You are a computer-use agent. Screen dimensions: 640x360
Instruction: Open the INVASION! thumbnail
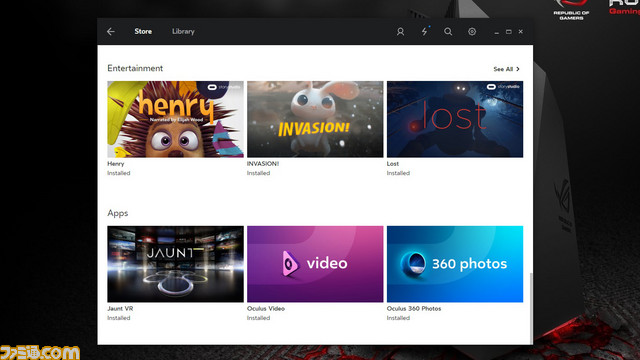point(315,119)
